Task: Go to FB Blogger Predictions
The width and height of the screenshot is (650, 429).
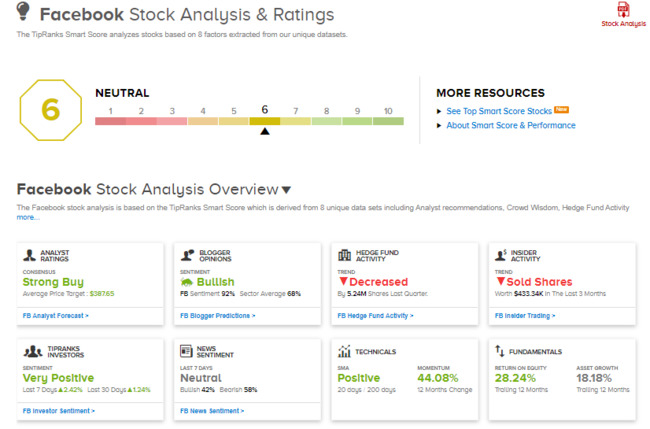Action: (217, 315)
